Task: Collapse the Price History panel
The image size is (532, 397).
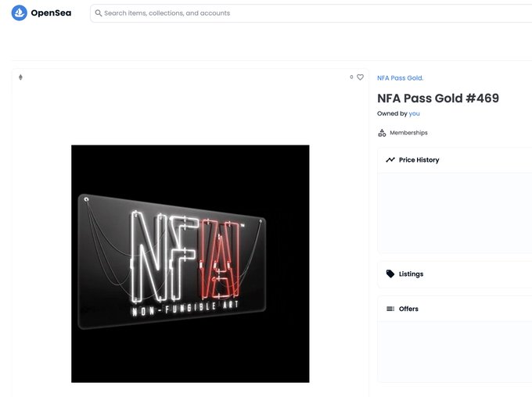Action: tap(455, 160)
